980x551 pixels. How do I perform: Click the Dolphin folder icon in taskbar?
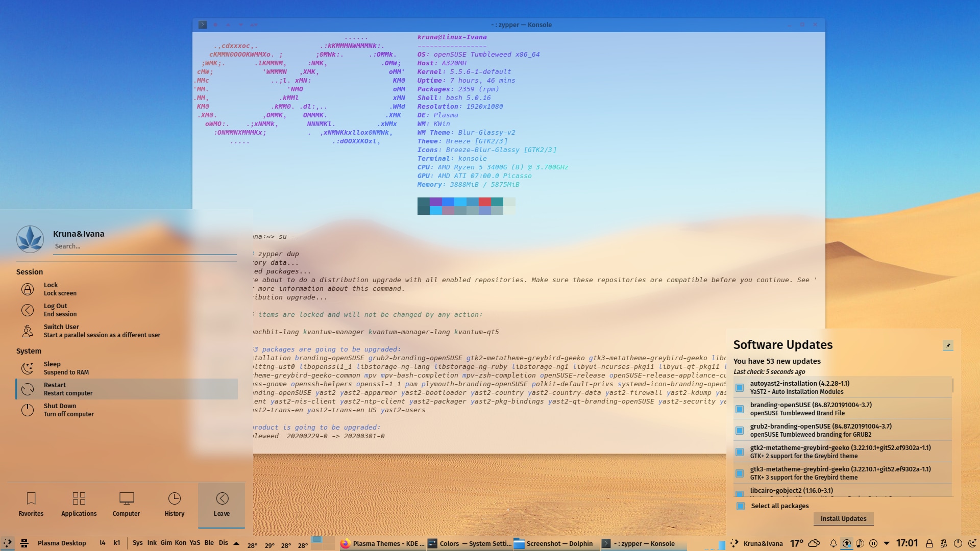click(x=519, y=544)
